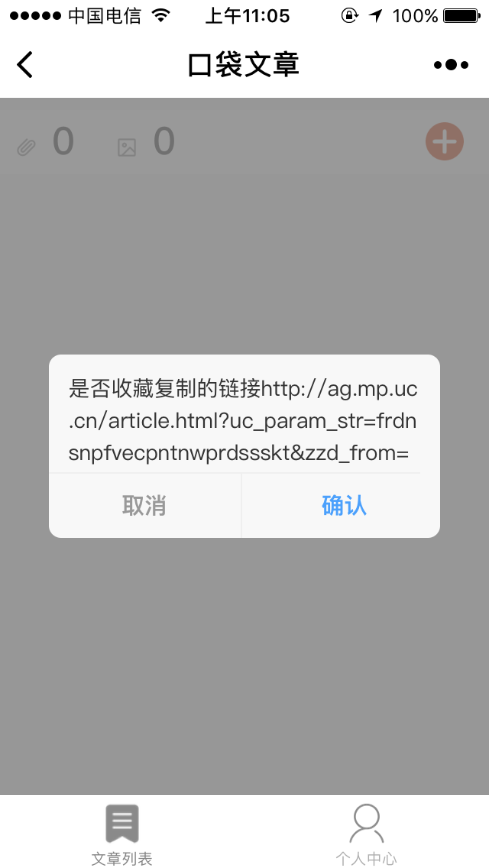The image size is (489, 868).
Task: Click the copied link URL text in dialog
Action: tap(243, 421)
